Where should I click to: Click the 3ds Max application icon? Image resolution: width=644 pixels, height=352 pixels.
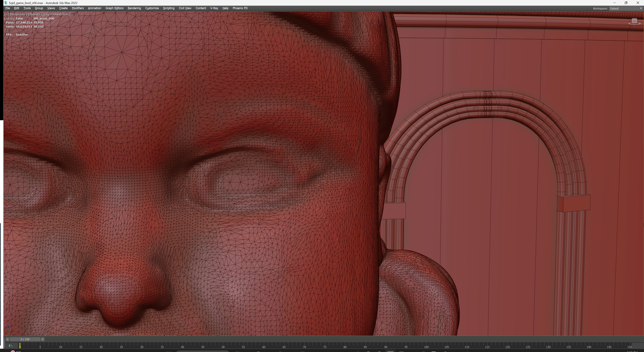click(x=6, y=3)
